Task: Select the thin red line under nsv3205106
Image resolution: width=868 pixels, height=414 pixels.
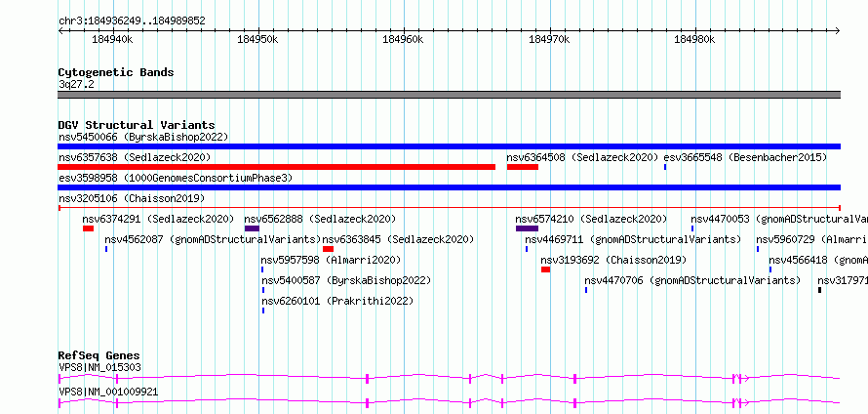Action: tap(449, 208)
